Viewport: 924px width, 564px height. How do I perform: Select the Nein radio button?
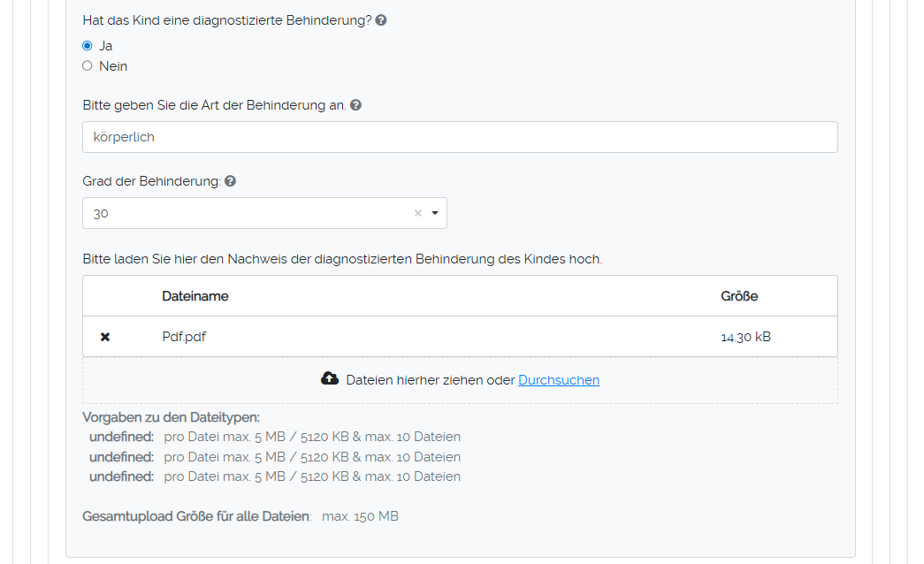(88, 65)
